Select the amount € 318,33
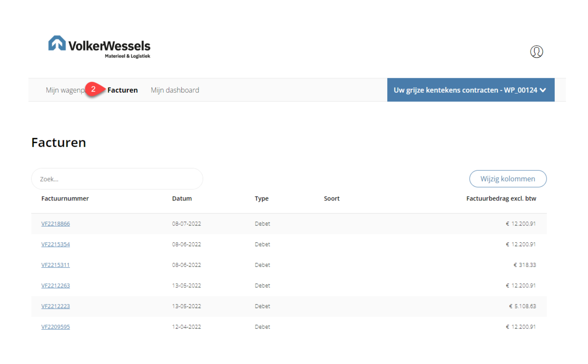Screen dimensions: 588x364 point(525,265)
